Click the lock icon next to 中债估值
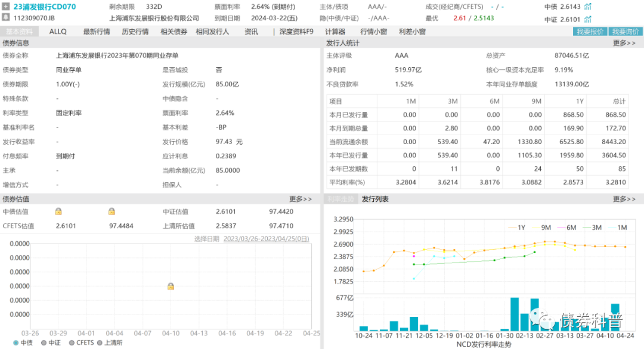 (58, 211)
